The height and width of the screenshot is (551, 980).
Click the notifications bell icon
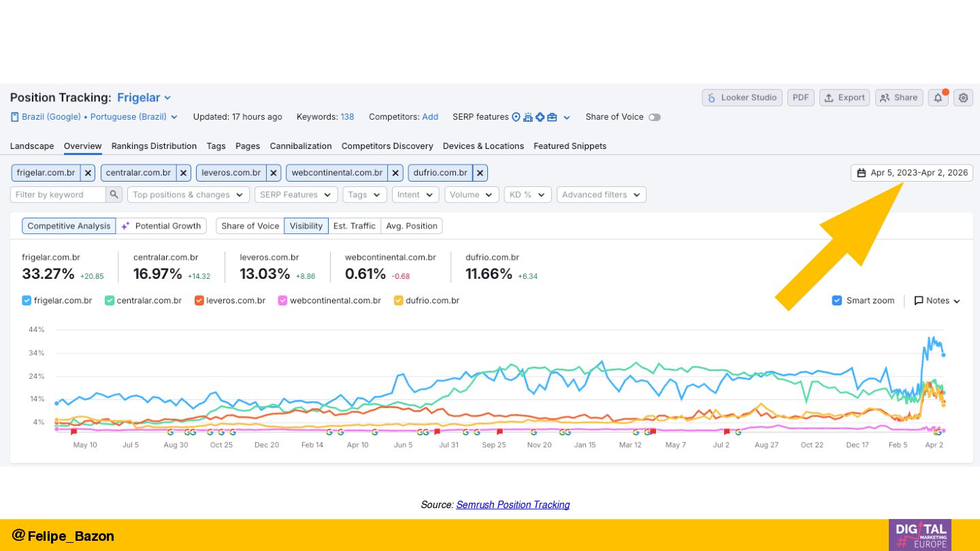(x=938, y=98)
